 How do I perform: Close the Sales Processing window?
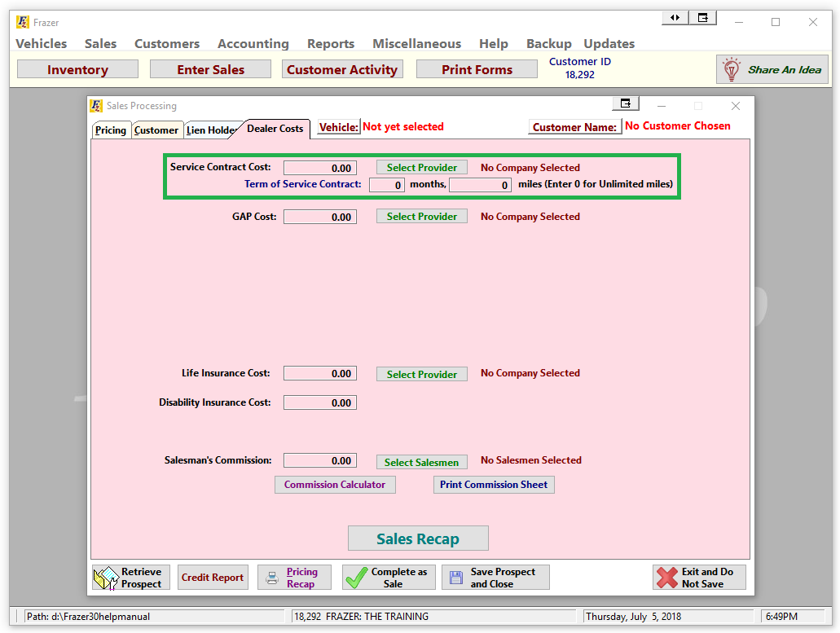736,106
